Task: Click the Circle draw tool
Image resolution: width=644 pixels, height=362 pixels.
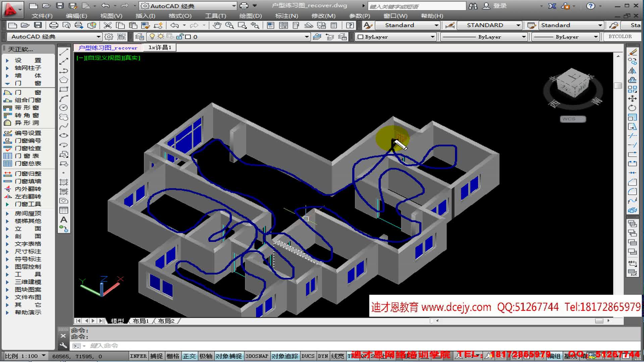Action: [64, 108]
